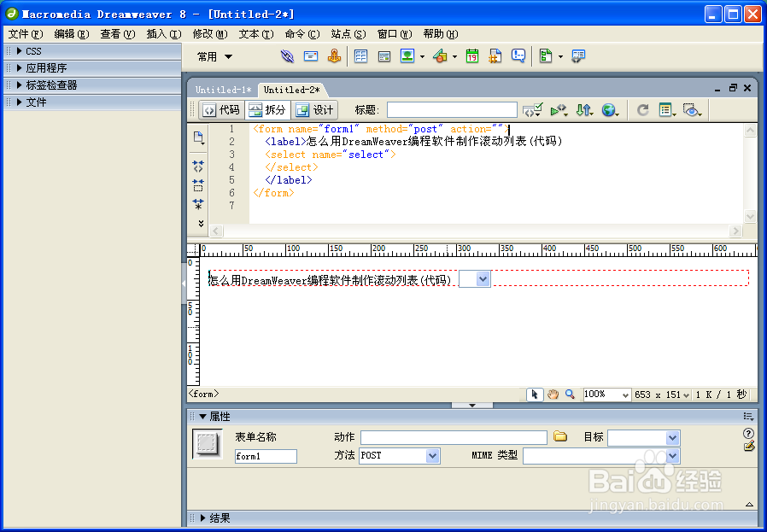This screenshot has height=532, width=767.
Task: Switch to Code view
Action: (221, 110)
